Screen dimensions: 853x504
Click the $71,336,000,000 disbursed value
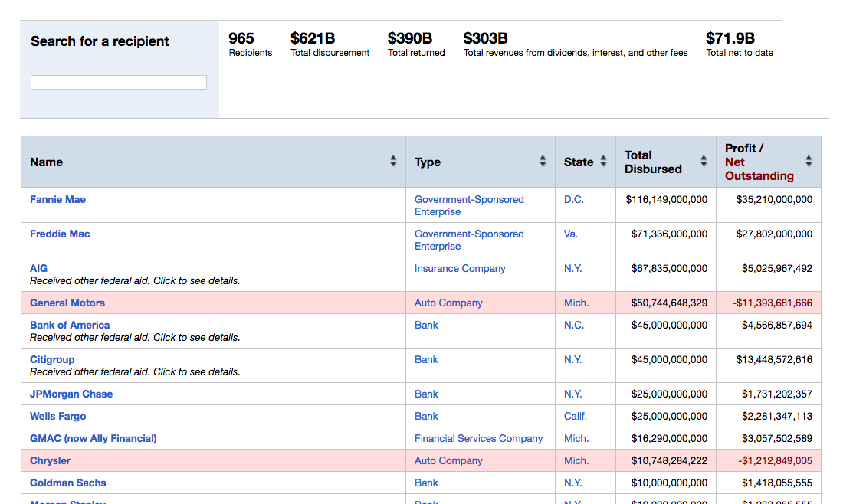(669, 234)
